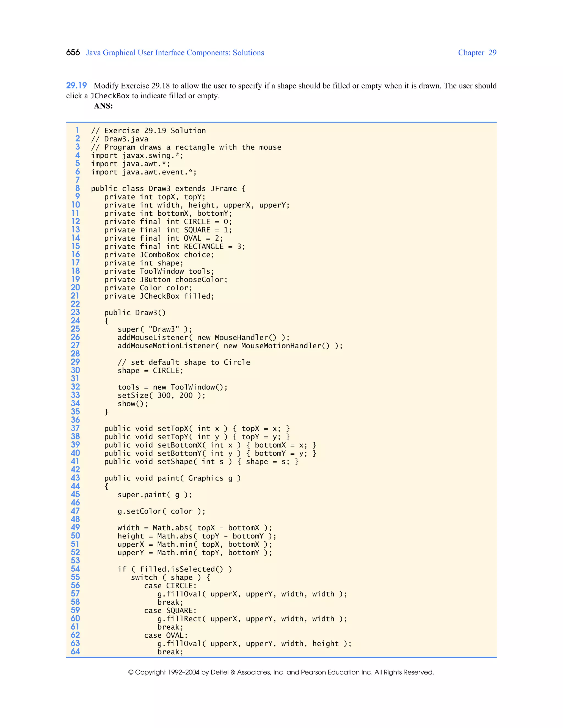
Task: Click the 'import javax.swing.*;' line
Action: click(x=137, y=156)
